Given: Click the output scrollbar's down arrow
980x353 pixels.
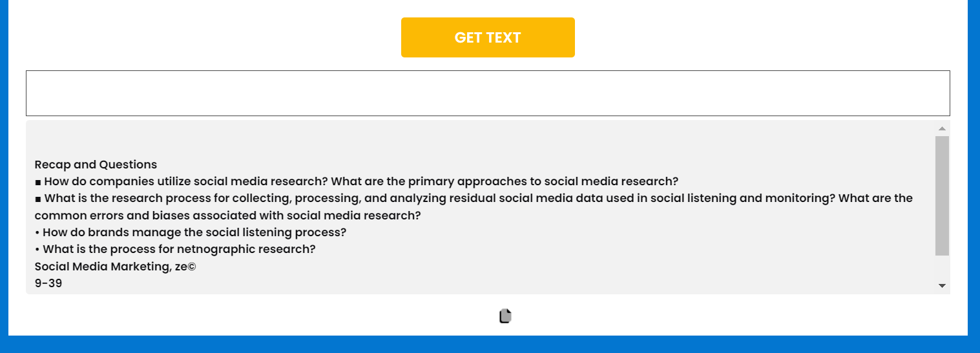Looking at the screenshot, I should tap(942, 285).
